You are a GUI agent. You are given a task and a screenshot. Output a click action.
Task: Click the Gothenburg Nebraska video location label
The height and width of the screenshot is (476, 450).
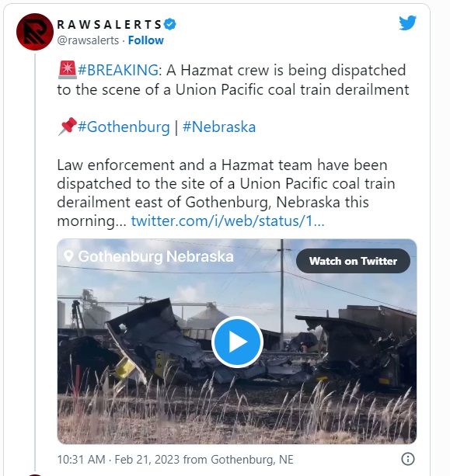155,256
